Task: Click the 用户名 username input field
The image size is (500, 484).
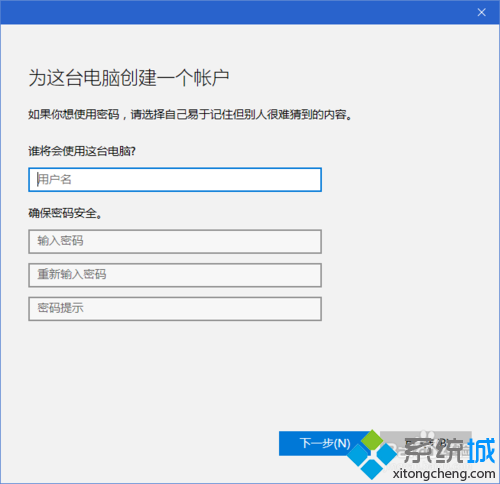Action: click(x=175, y=180)
